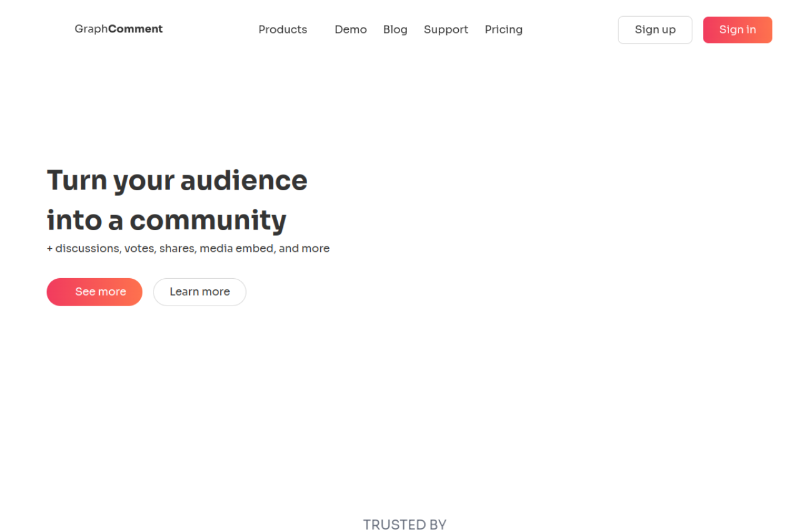
Task: Click the GraphComment logo
Action: pos(118,29)
